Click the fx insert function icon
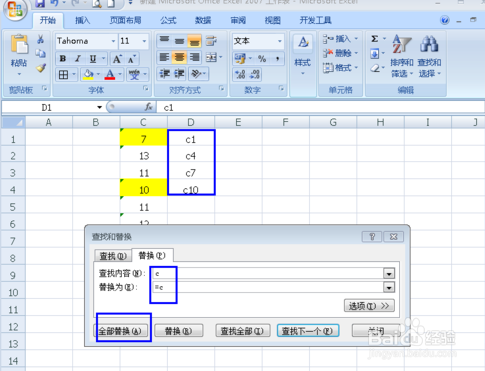Image resolution: width=485 pixels, height=371 pixels. tap(148, 107)
